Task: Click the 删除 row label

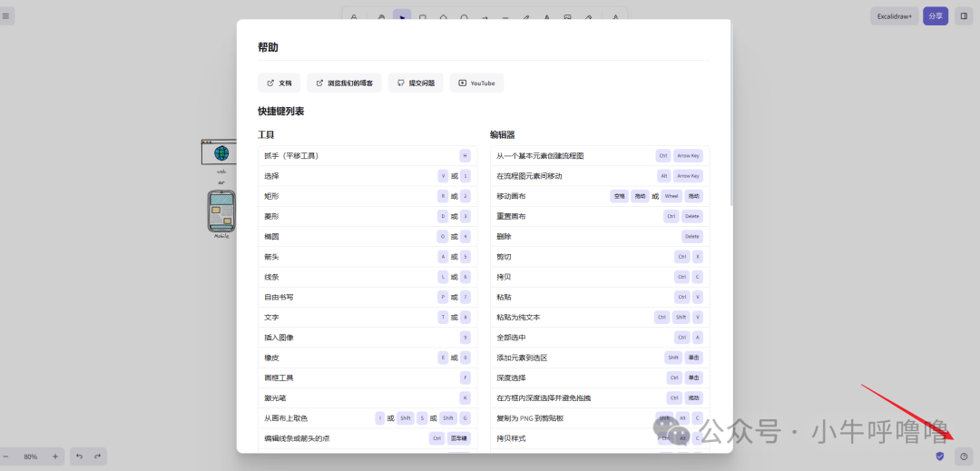Action: pyautogui.click(x=504, y=237)
